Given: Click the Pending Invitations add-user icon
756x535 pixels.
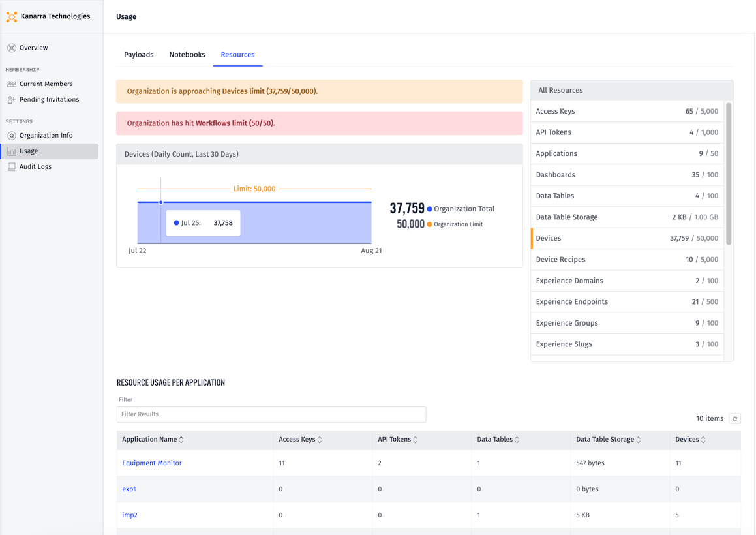Looking at the screenshot, I should click(x=12, y=100).
